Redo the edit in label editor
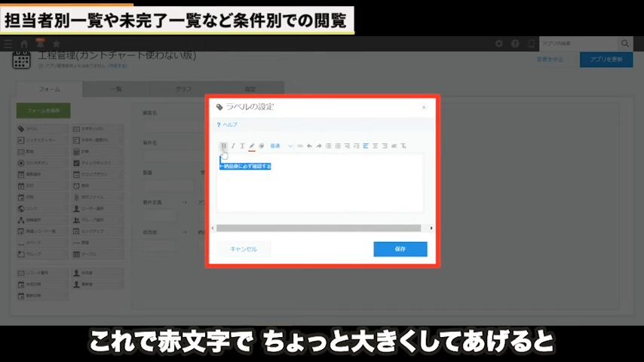Viewport: 644px width, 362px height. (319, 146)
